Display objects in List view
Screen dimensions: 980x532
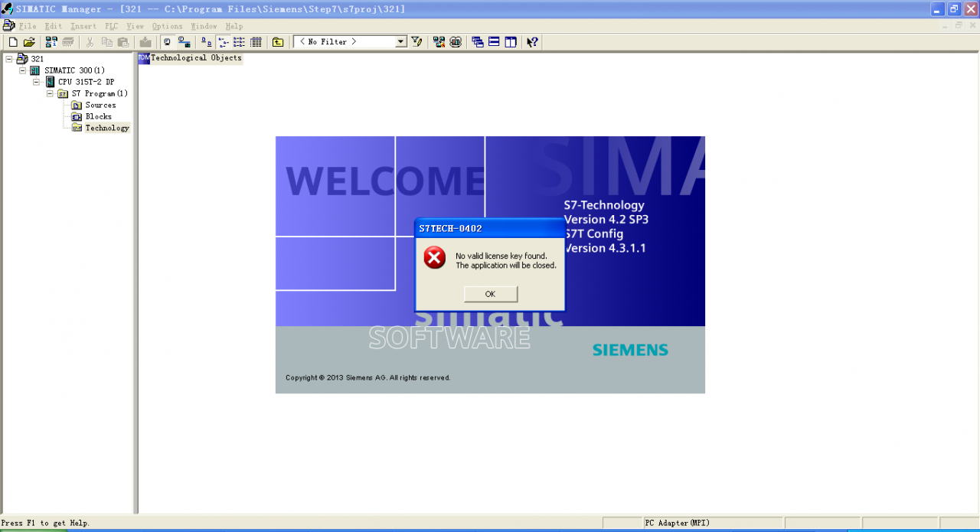point(239,42)
